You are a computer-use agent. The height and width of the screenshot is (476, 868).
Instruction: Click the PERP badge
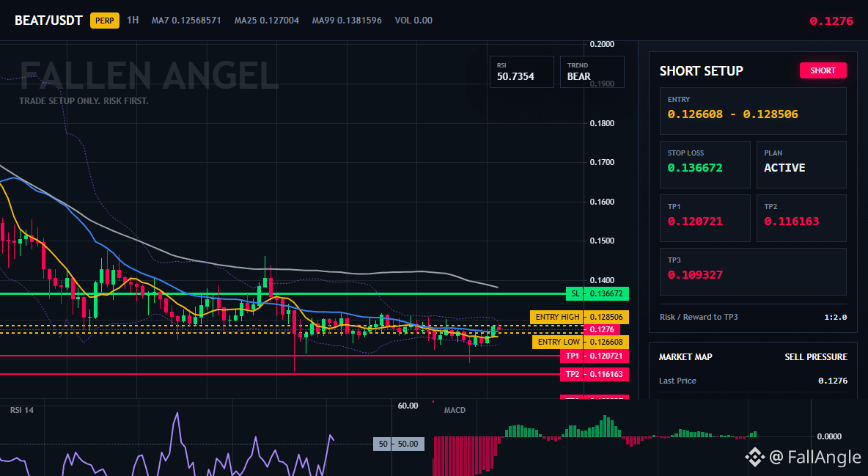[105, 21]
